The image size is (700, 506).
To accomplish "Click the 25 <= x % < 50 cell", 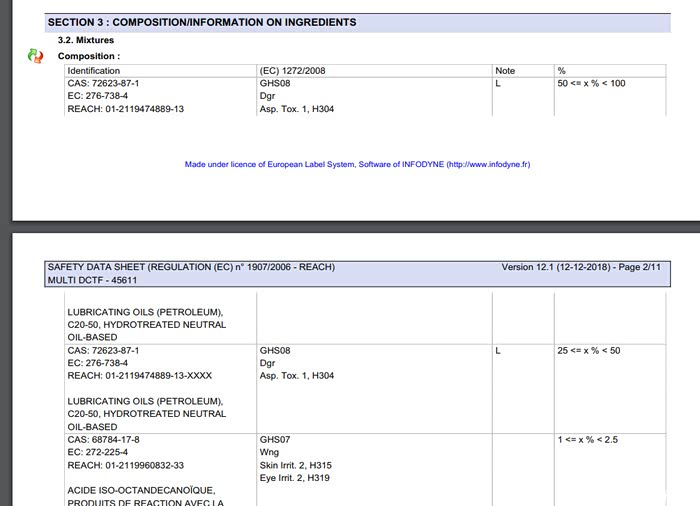I will point(589,351).
